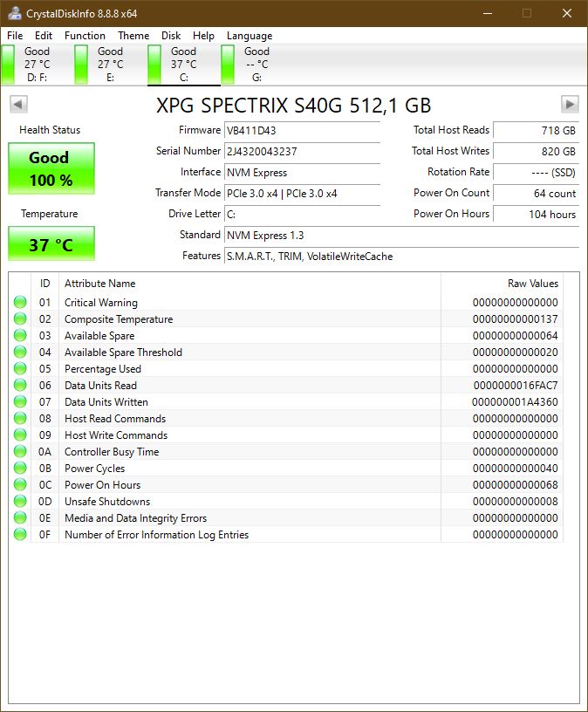The width and height of the screenshot is (588, 712).
Task: Click the Drive Letter field C:
Action: pyautogui.click(x=302, y=214)
